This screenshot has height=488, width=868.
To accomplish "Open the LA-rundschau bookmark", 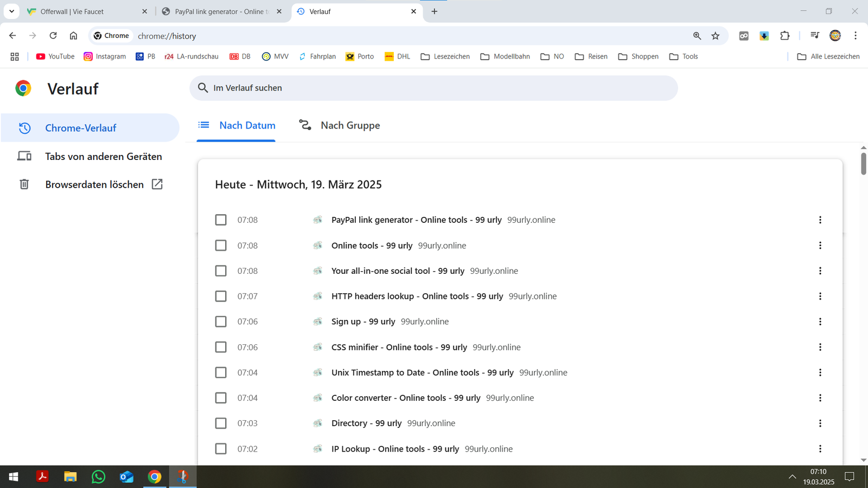I will (x=192, y=56).
